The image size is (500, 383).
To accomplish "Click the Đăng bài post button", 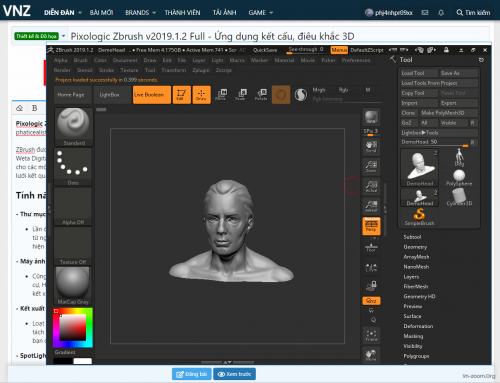I will 192,374.
